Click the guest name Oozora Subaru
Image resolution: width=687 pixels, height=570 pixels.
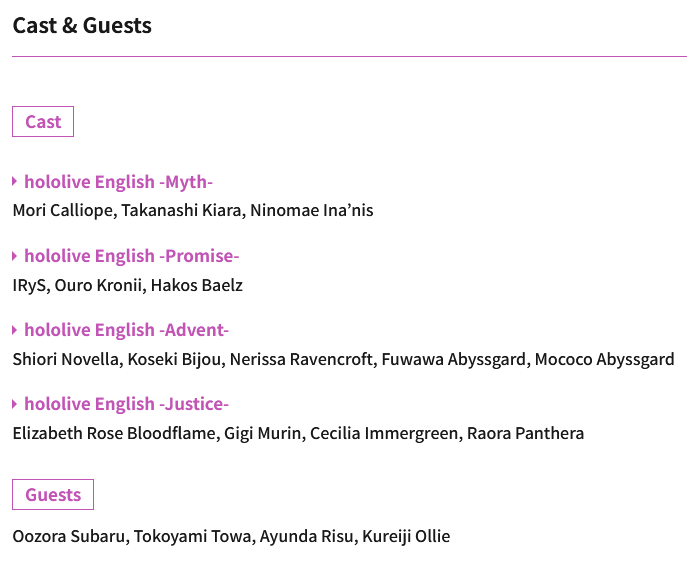tap(69, 536)
